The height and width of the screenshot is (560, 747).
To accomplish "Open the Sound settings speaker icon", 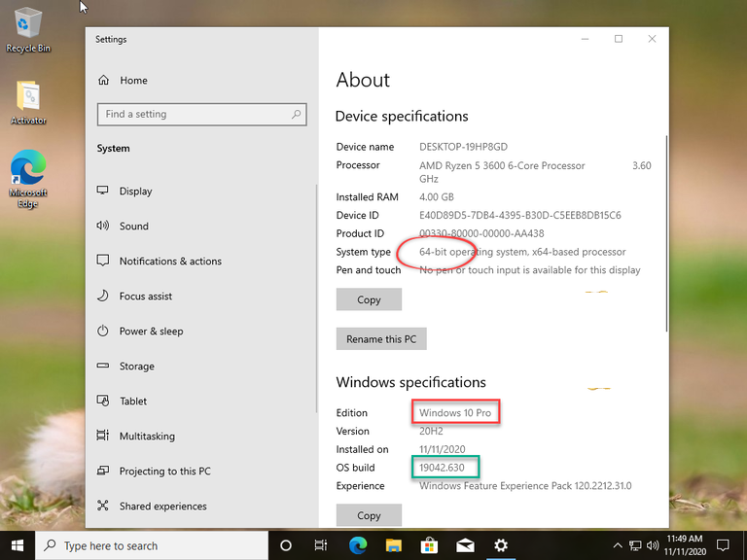I will pyautogui.click(x=103, y=226).
